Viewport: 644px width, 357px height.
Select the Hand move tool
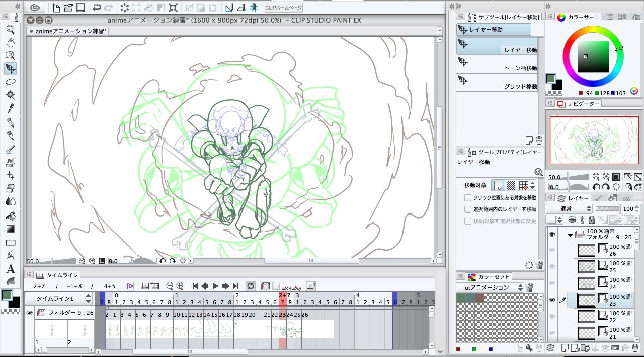(10, 42)
